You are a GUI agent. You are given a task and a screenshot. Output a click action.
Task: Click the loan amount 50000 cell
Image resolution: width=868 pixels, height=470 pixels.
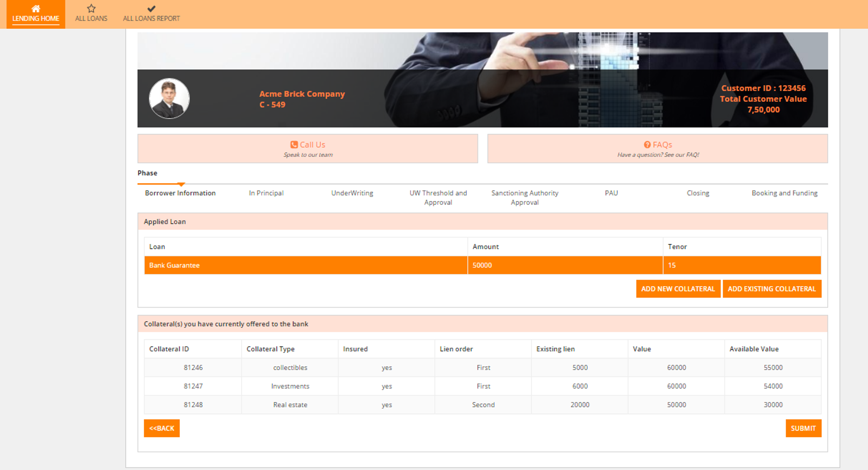coord(565,265)
